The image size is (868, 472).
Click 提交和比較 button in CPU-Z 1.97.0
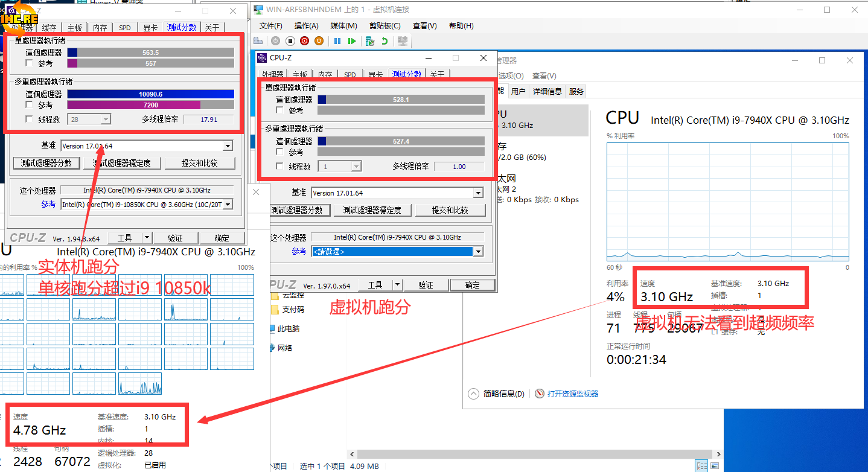click(450, 210)
